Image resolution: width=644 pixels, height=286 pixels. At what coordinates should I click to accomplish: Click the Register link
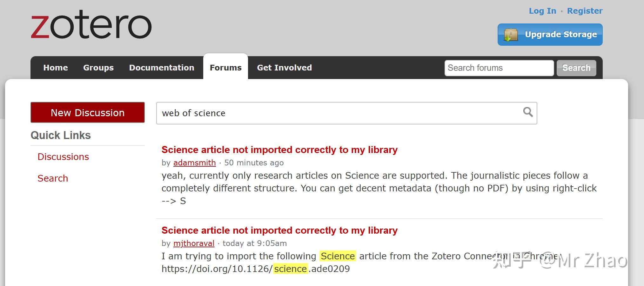point(585,10)
